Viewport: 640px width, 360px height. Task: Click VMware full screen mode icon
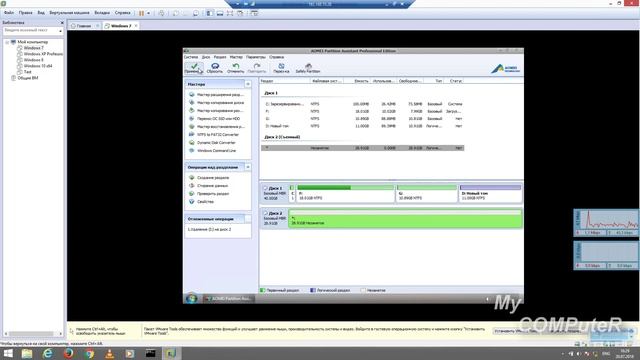coord(230,13)
